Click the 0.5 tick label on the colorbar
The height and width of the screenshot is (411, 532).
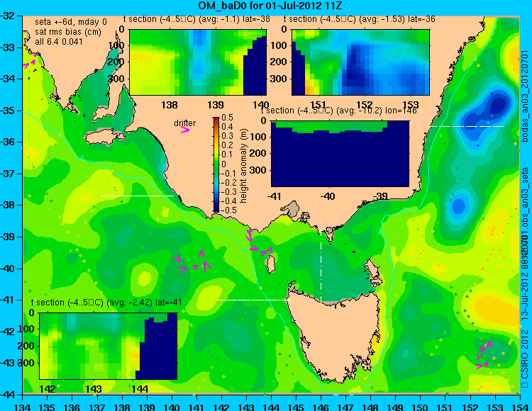[x=227, y=118]
